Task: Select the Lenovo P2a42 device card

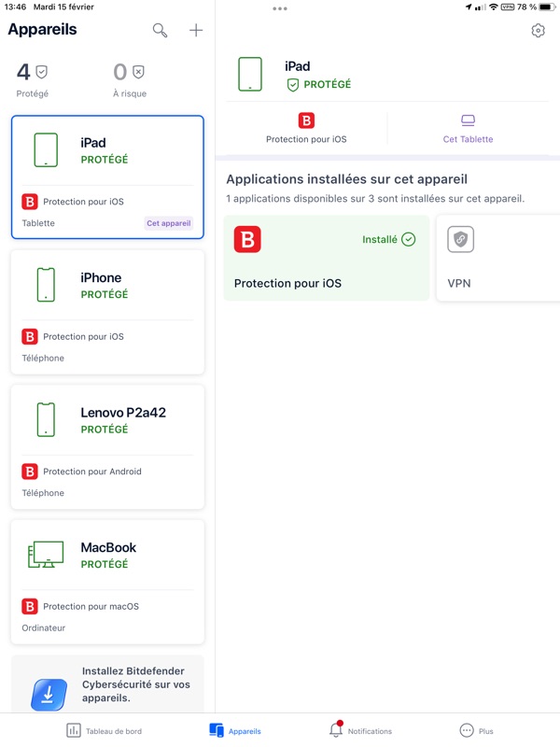Action: pyautogui.click(x=107, y=447)
